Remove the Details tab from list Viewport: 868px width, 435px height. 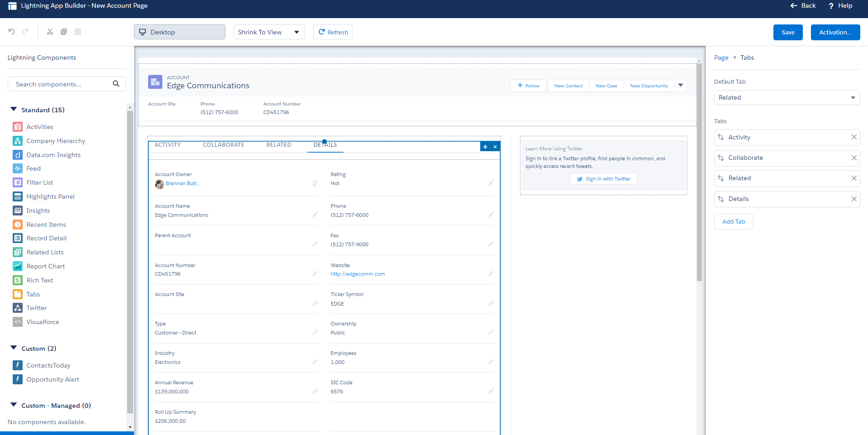pos(854,199)
